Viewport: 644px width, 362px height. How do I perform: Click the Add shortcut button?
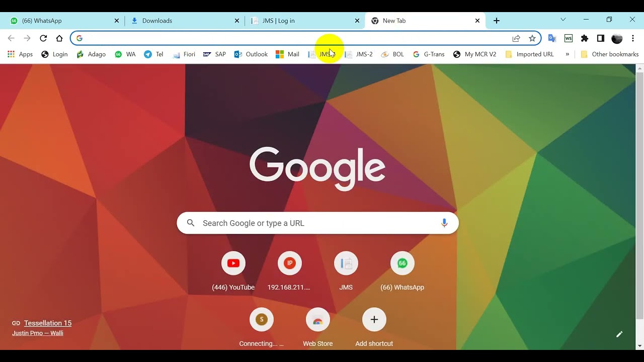pyautogui.click(x=374, y=328)
